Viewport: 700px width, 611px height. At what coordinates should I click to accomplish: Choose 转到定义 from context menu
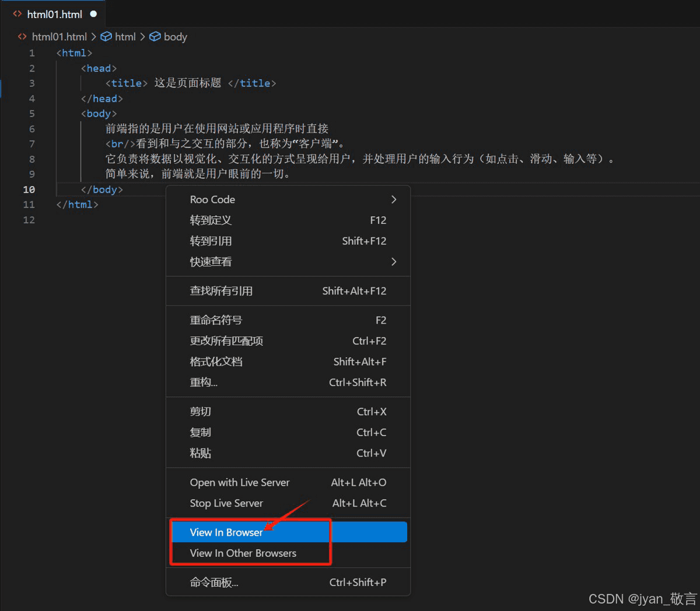[211, 220]
